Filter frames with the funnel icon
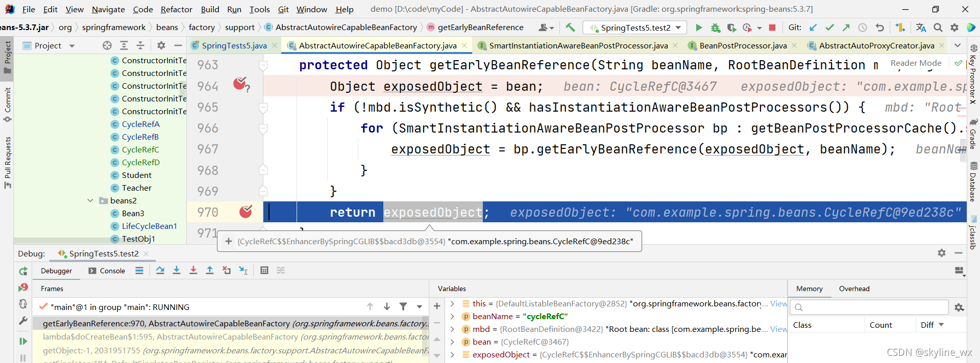Screen dimensions: 980x363 point(403,306)
